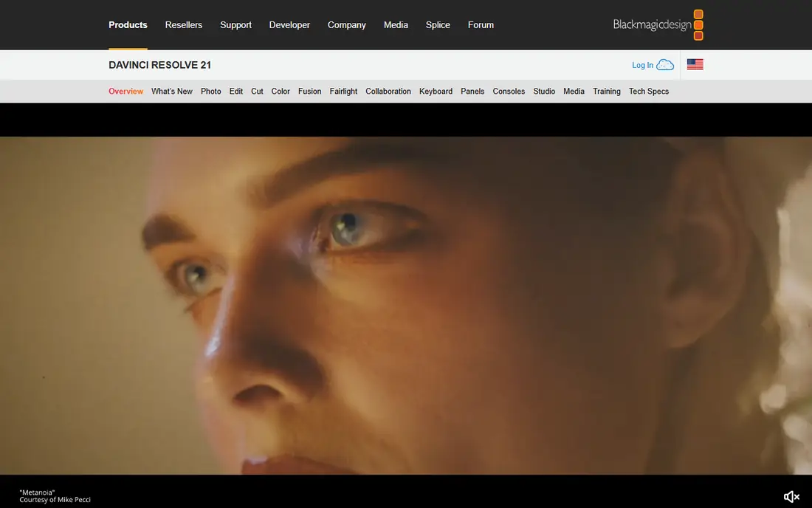Select the Fairlight tab
Viewport: 812px width, 508px height.
[343, 91]
